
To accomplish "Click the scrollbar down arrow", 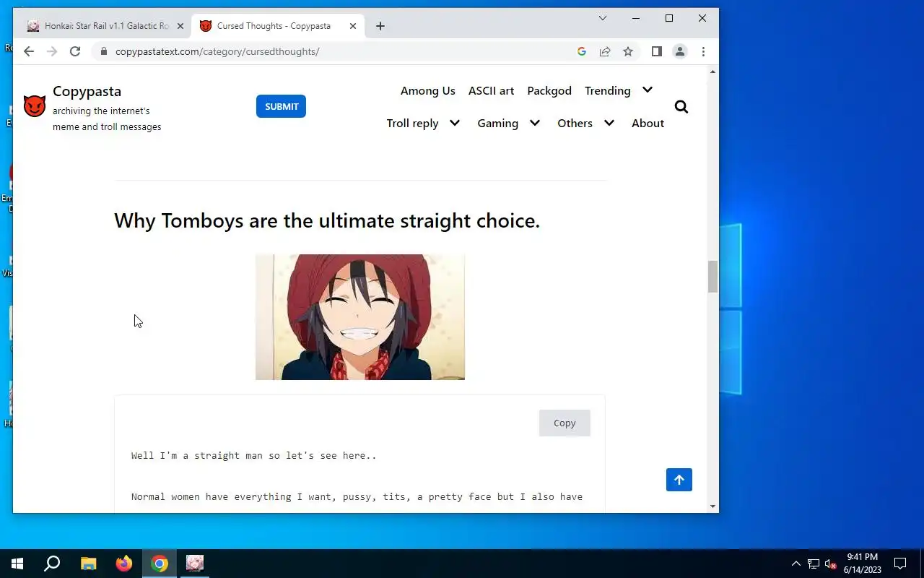I will tap(713, 506).
